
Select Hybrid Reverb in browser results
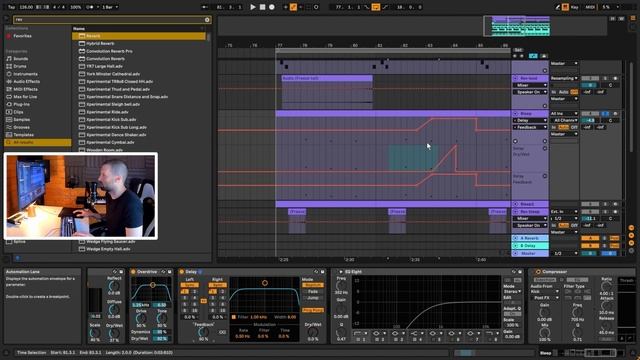(x=100, y=44)
